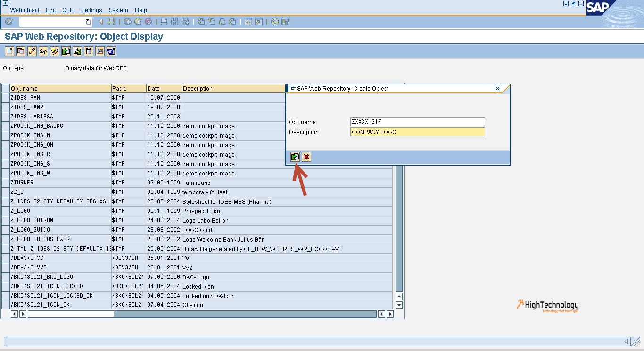Click the Create (blank page) toolbar icon

click(9, 51)
